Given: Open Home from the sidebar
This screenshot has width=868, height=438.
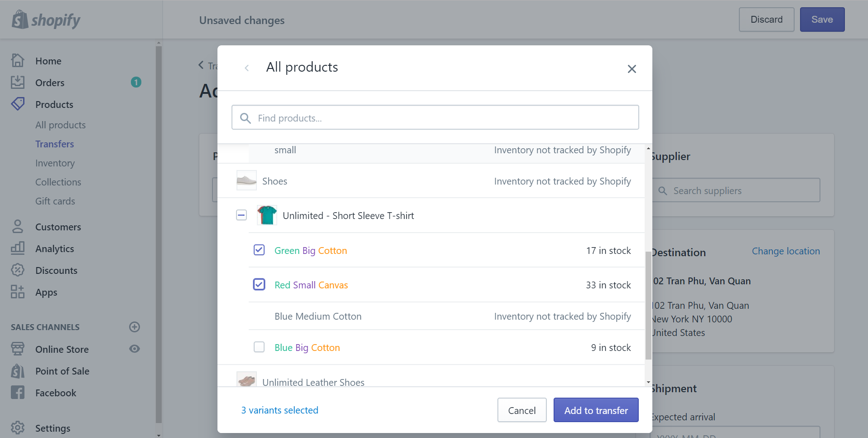Looking at the screenshot, I should (48, 61).
